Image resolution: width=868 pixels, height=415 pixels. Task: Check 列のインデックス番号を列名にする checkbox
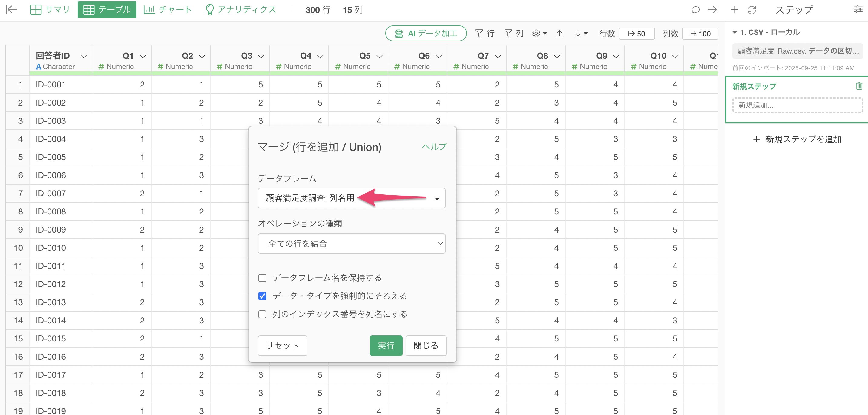tap(262, 314)
